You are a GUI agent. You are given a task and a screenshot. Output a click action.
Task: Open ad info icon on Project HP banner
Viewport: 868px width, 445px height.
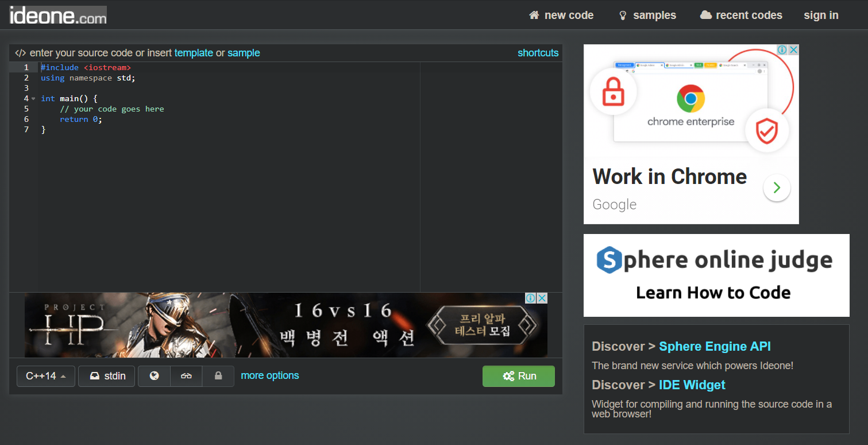(x=531, y=298)
